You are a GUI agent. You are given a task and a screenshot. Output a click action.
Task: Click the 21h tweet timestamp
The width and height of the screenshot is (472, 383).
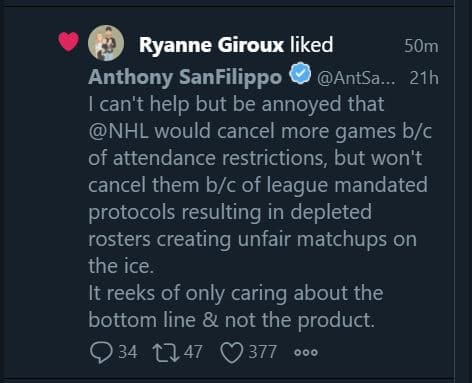pos(424,78)
